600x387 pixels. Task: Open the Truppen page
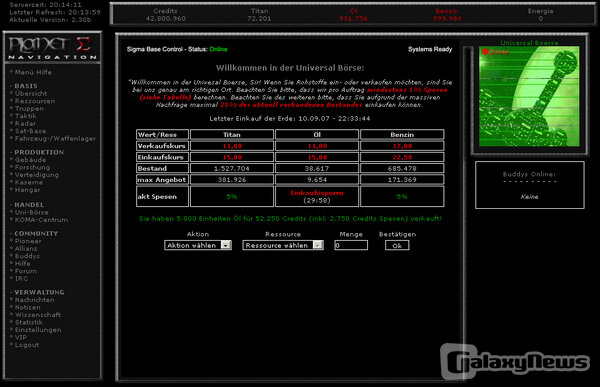[x=29, y=109]
